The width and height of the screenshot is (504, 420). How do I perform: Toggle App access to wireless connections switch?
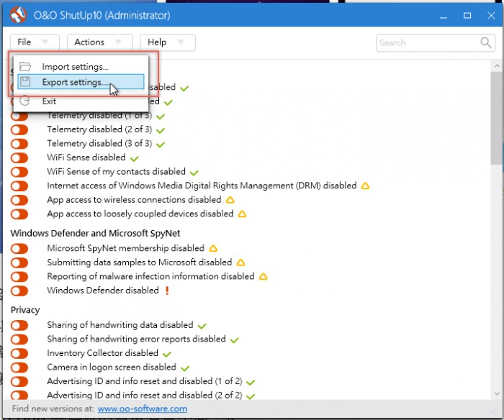(x=19, y=200)
